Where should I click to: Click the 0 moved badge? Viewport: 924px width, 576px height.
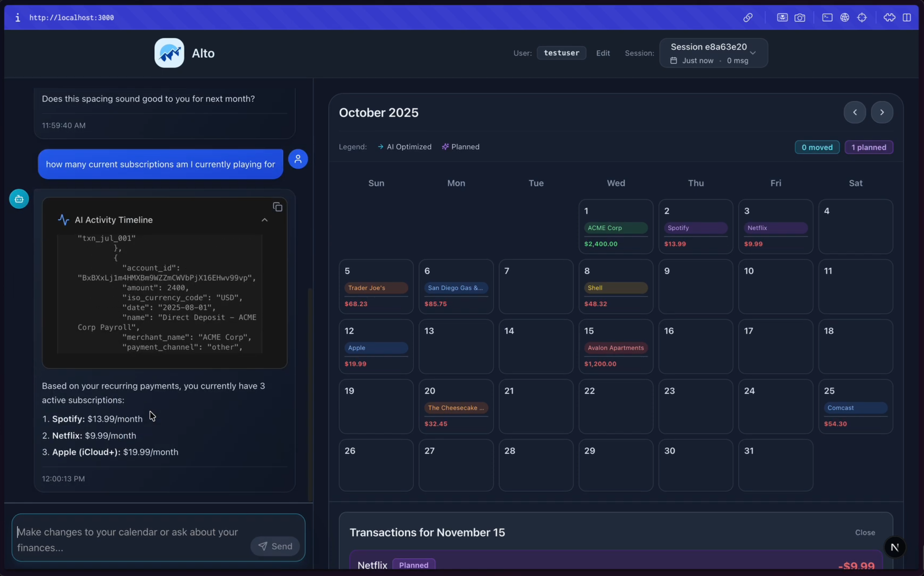coord(817,147)
